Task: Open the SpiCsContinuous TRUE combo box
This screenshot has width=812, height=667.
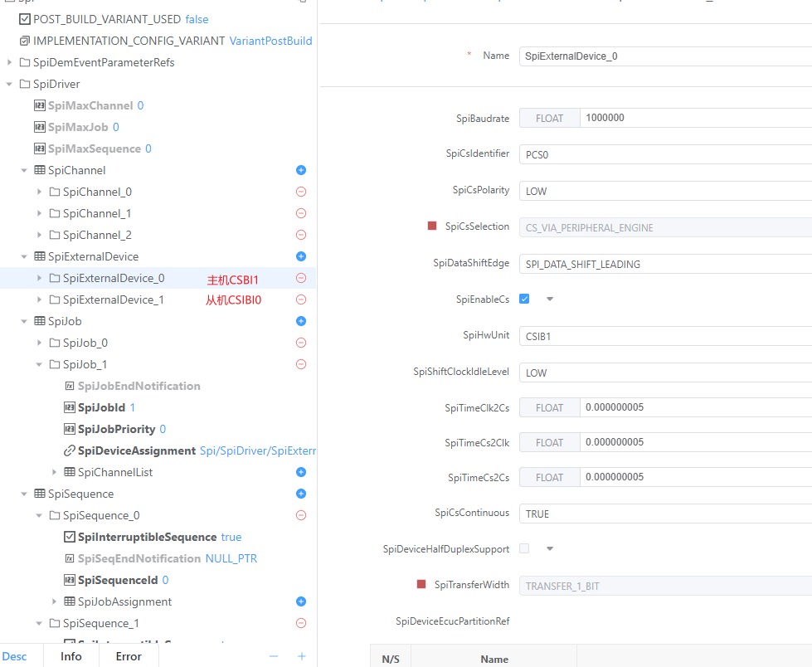Action: click(x=665, y=514)
